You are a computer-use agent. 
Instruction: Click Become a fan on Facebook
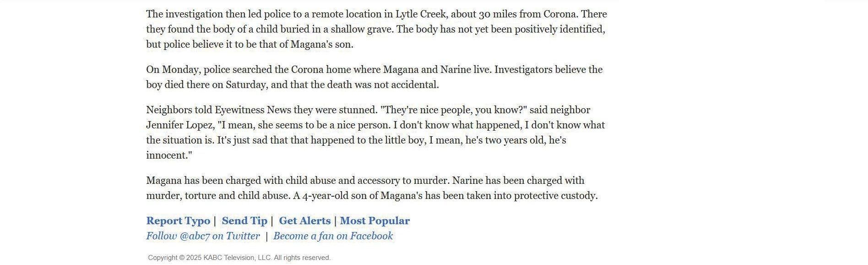pos(333,236)
